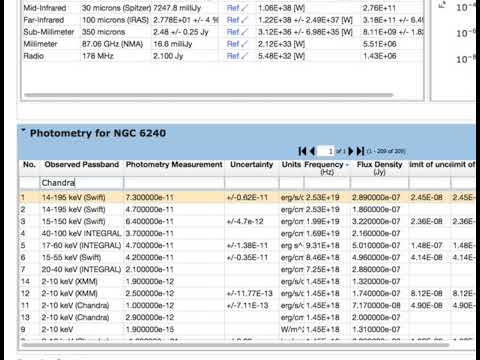Select '15-150 keV (Swift)' row
The height and width of the screenshot is (360, 480).
[x=247, y=221]
